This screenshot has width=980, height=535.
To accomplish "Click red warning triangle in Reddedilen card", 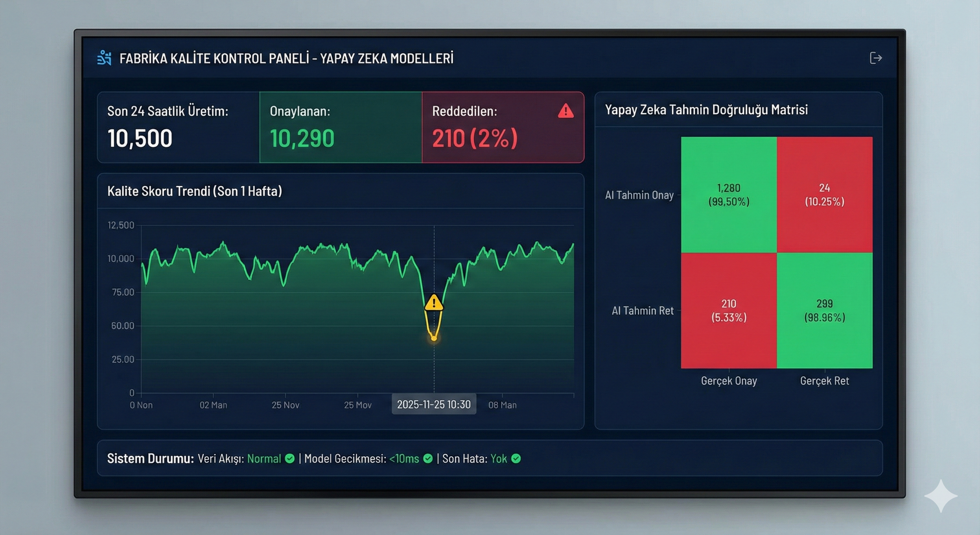I will 566,111.
